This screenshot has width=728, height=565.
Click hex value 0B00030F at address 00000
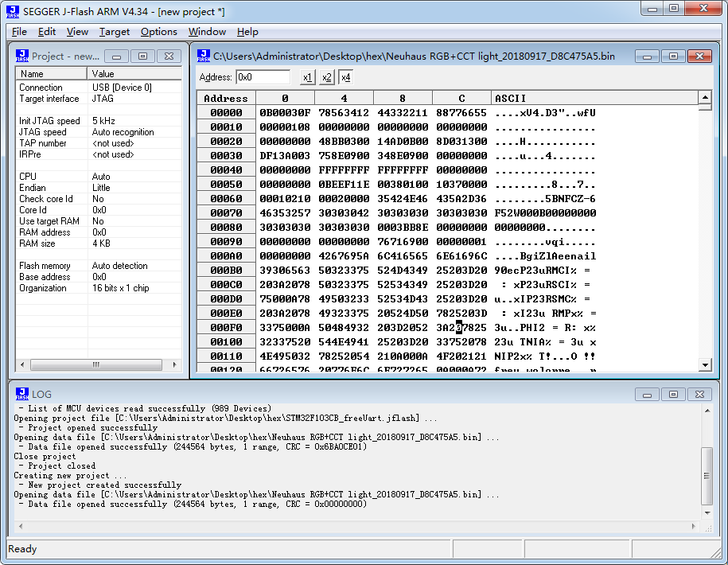[285, 113]
